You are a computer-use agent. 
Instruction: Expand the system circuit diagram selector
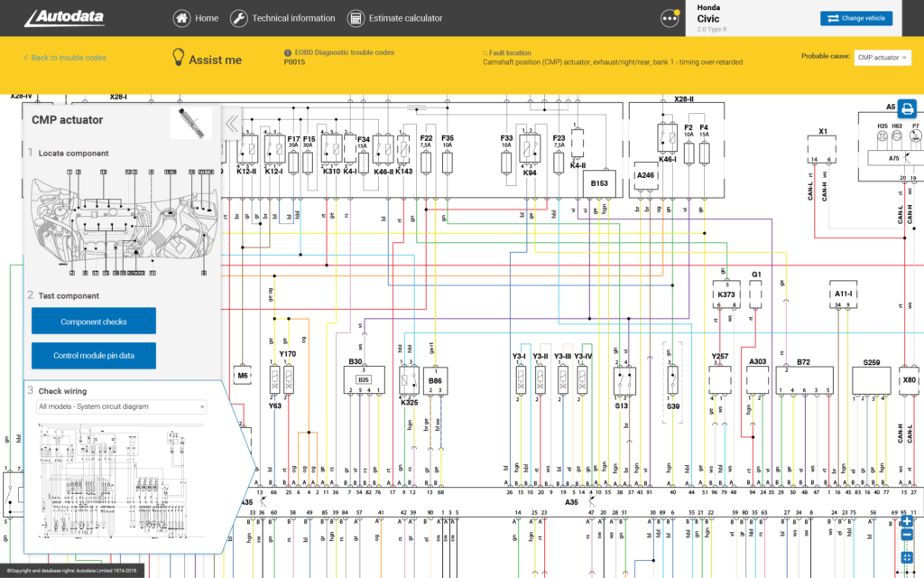click(x=122, y=406)
